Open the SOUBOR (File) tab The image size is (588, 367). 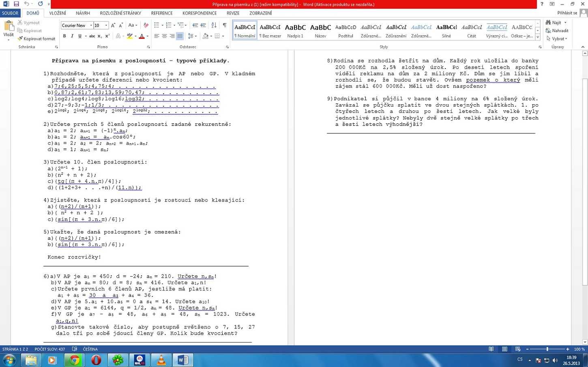click(10, 13)
